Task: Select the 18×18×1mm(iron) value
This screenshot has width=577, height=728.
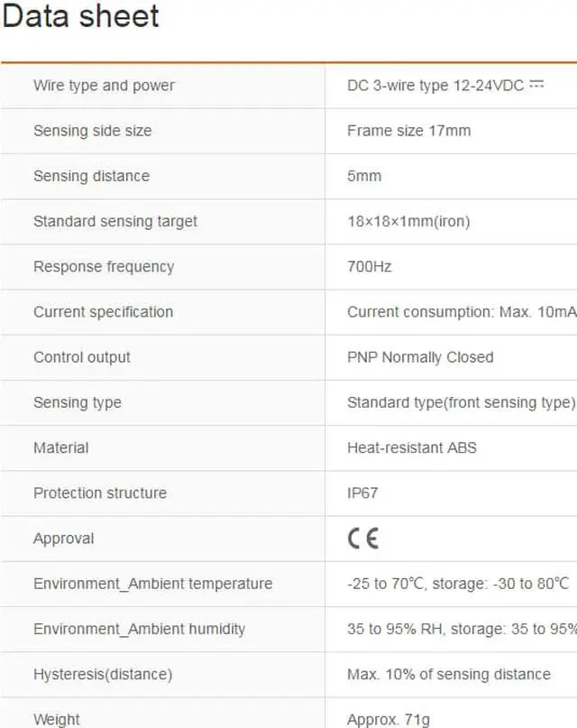Action: 408,221
